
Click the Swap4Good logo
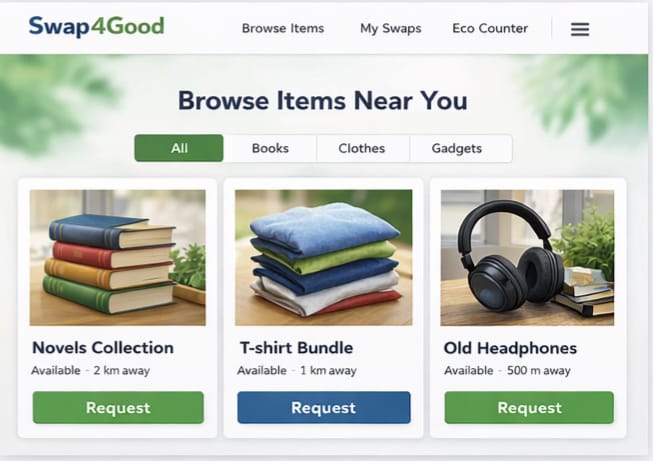coord(97,27)
